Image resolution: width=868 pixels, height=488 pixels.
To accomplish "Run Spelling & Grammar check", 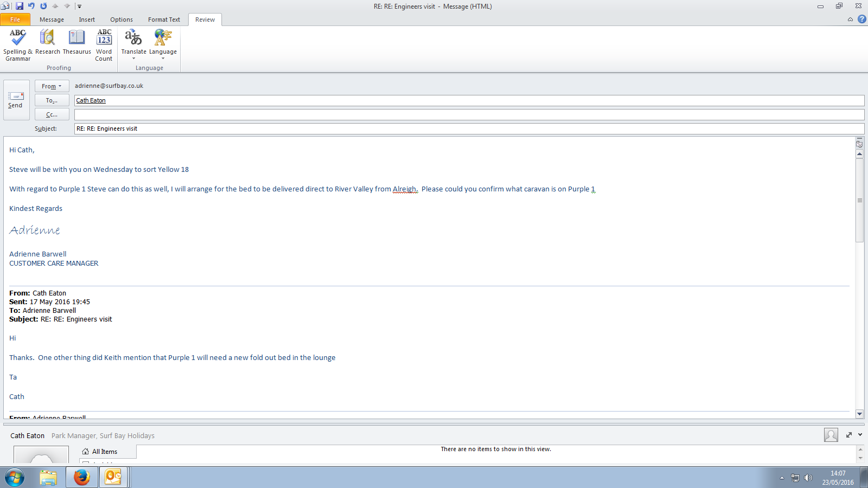I will pos(18,44).
